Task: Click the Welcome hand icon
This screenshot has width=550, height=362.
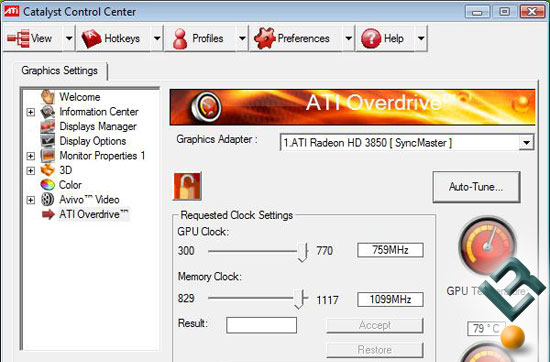Action: pos(48,96)
